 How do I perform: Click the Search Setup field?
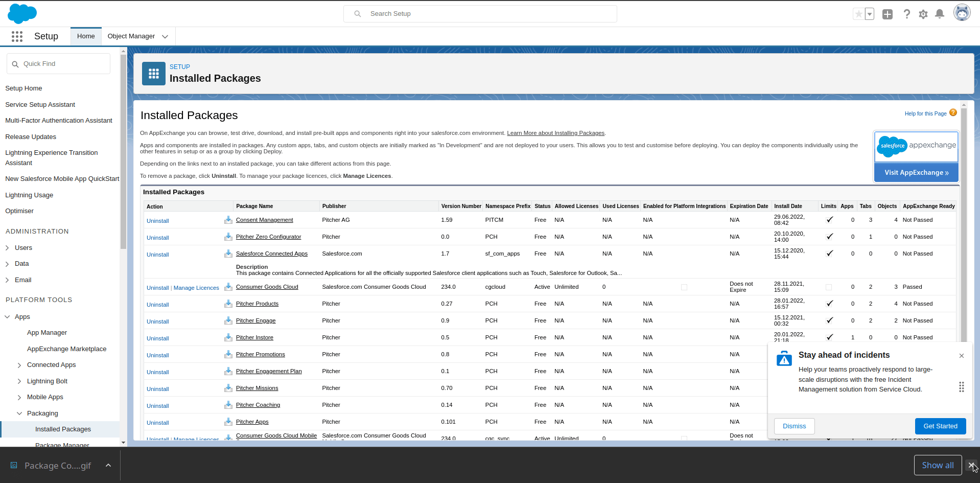480,14
